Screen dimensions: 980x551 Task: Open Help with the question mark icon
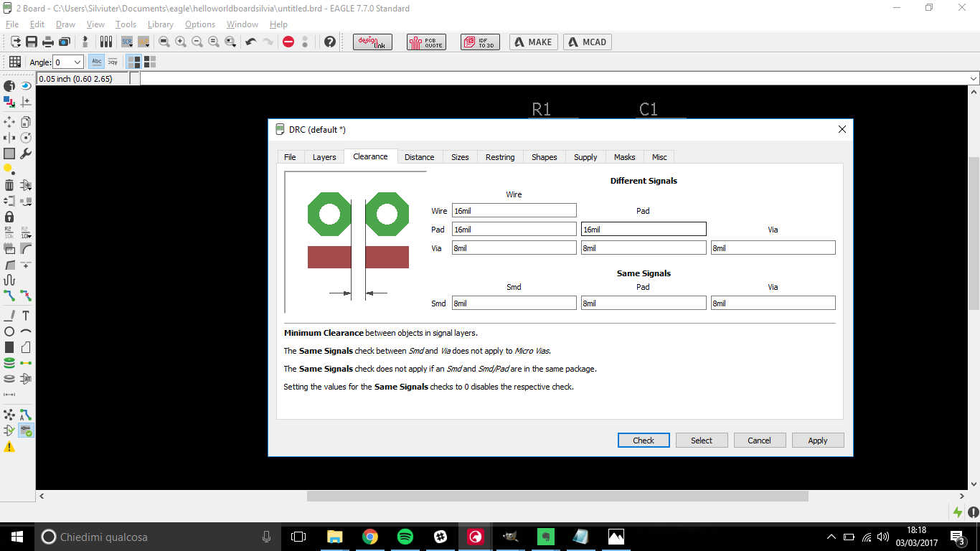pos(330,42)
